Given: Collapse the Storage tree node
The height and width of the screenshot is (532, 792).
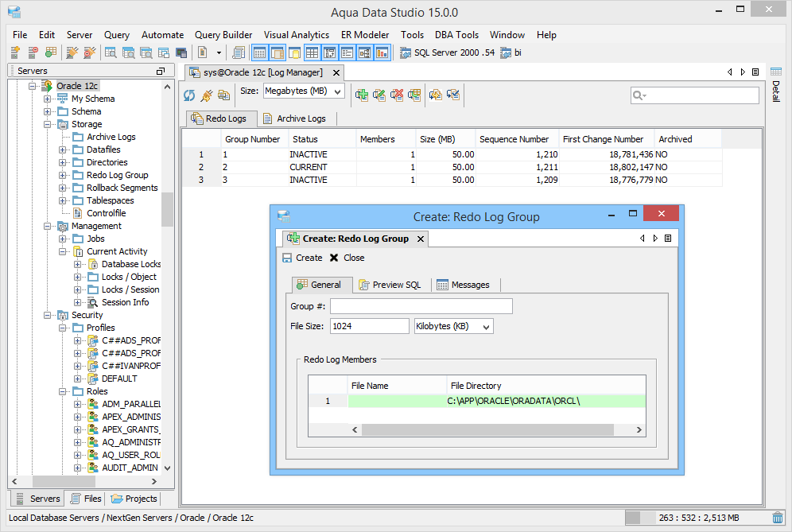Looking at the screenshot, I should click(x=47, y=124).
